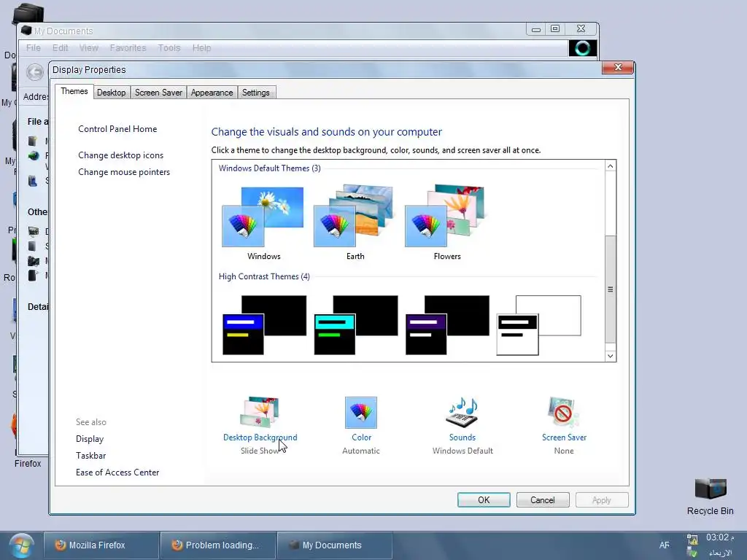Image resolution: width=747 pixels, height=560 pixels.
Task: Switch to the Desktop tab
Action: (112, 93)
